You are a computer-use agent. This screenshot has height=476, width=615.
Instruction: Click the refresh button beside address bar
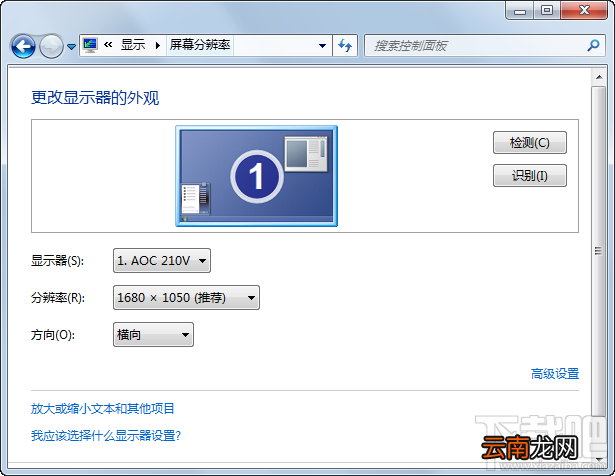345,45
